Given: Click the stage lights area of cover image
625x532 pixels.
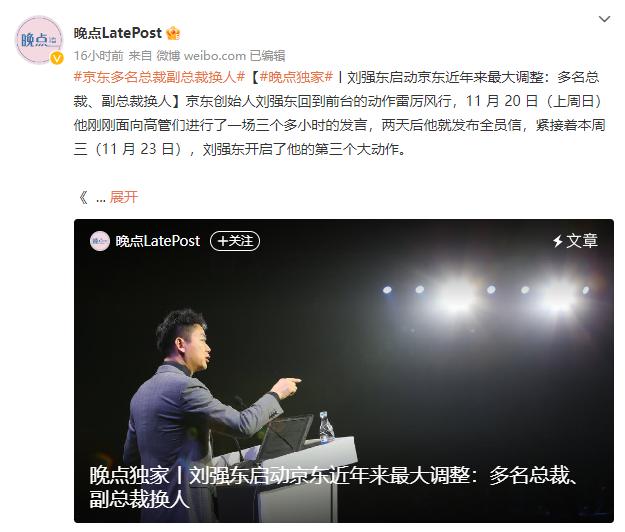Looking at the screenshot, I should click(x=486, y=297).
